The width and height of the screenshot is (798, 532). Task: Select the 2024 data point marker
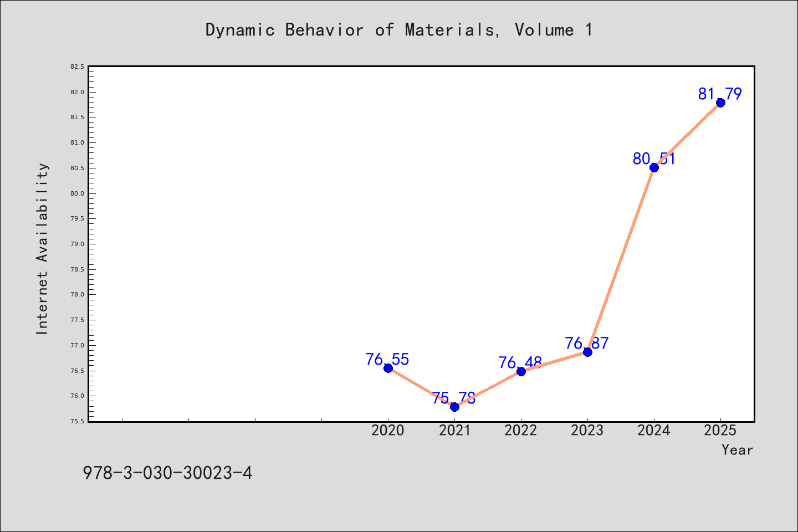click(x=654, y=167)
